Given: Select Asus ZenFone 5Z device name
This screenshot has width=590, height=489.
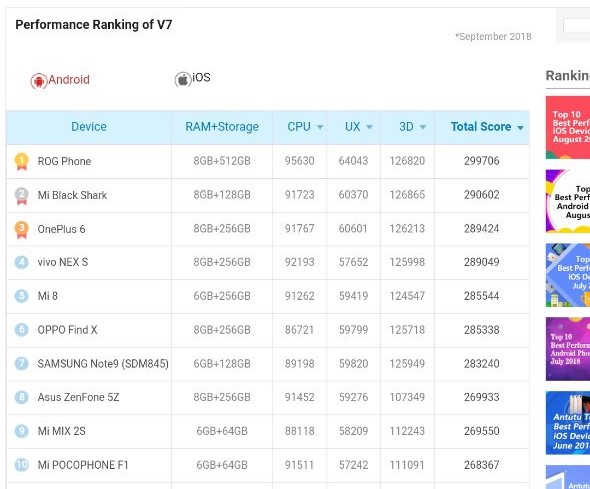Looking at the screenshot, I should pos(78,397).
